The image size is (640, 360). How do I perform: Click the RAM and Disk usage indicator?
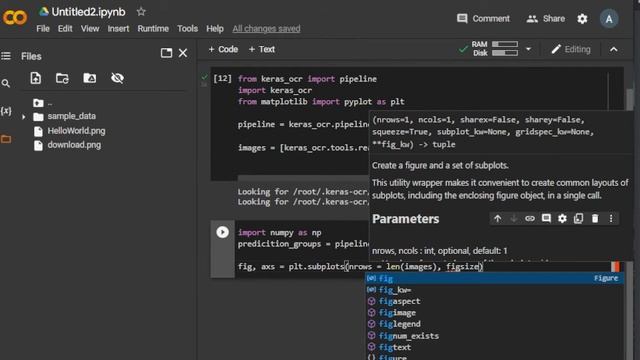pos(495,49)
